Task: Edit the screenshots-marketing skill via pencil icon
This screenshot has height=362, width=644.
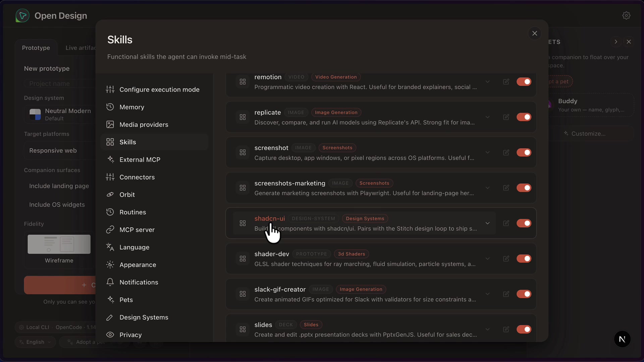Action: (x=506, y=188)
